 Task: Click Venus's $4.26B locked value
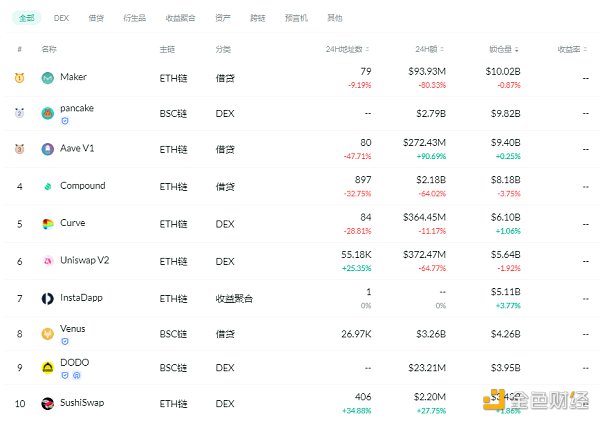point(505,334)
